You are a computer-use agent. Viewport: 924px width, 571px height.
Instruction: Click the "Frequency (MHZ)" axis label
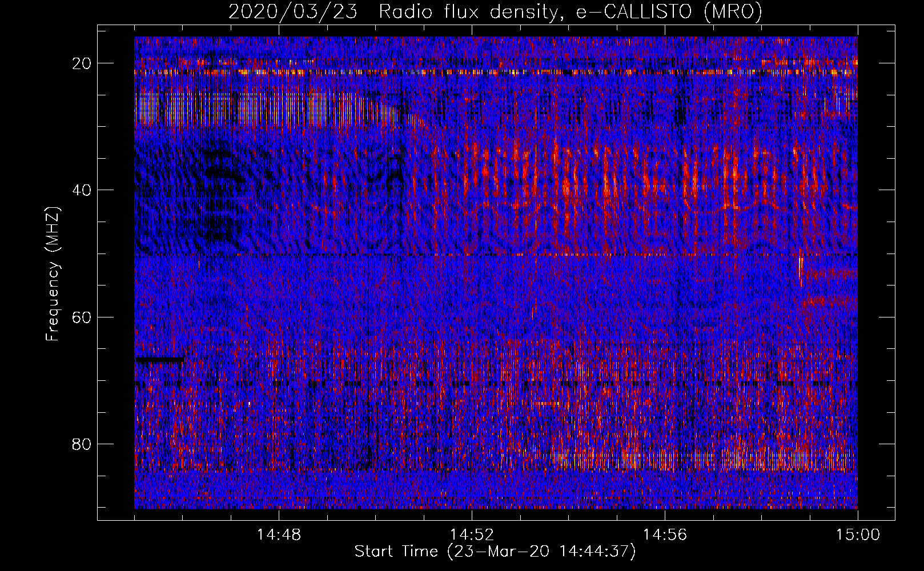53,274
